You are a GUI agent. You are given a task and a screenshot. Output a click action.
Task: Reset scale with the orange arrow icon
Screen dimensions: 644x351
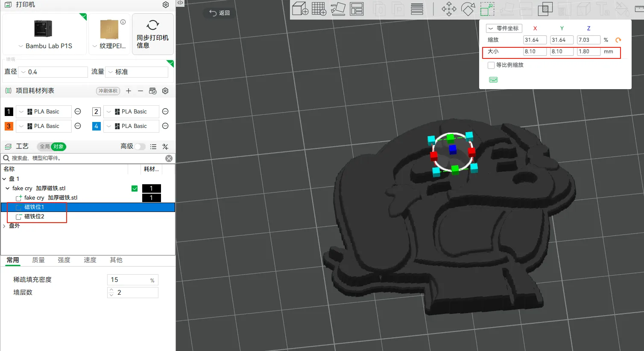tap(618, 40)
